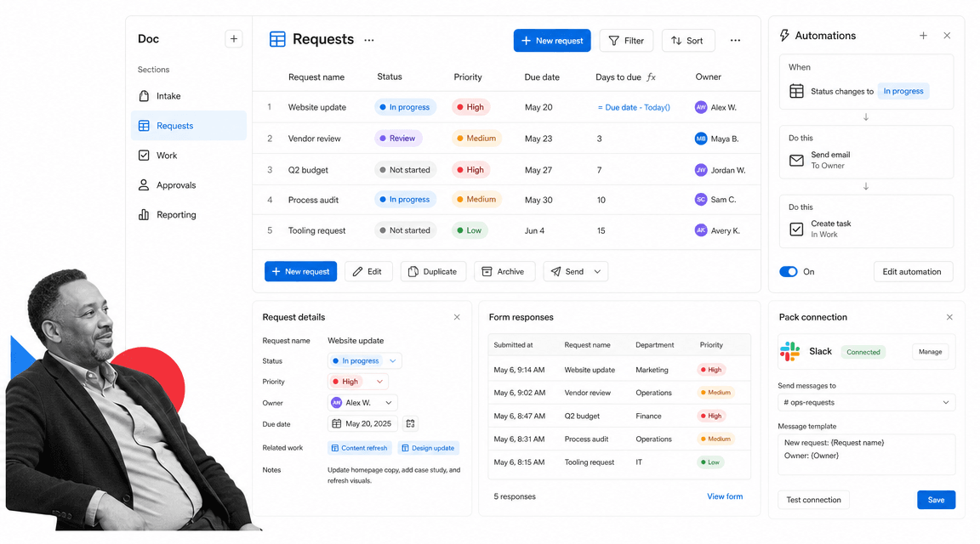
Task: Open the Content refresh related work chip
Action: pos(359,448)
